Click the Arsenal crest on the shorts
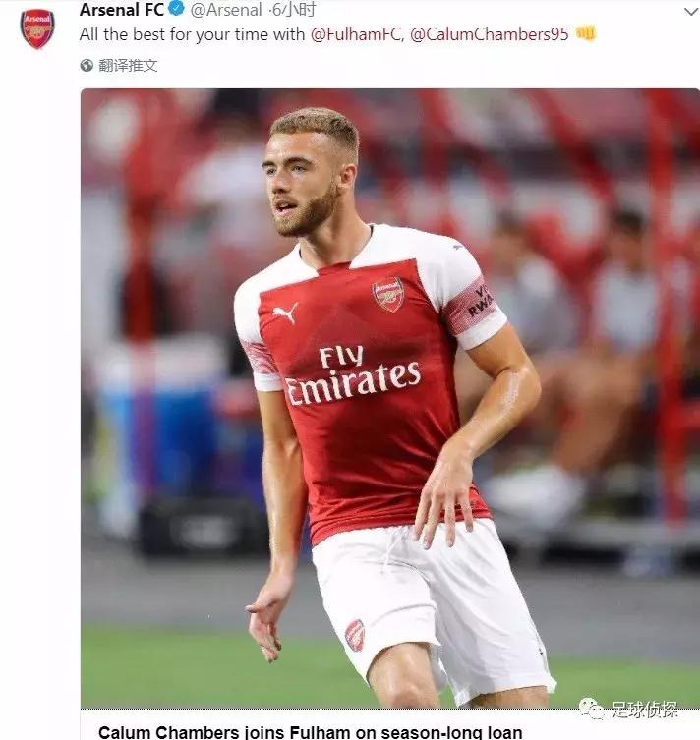700x740 pixels. [354, 635]
